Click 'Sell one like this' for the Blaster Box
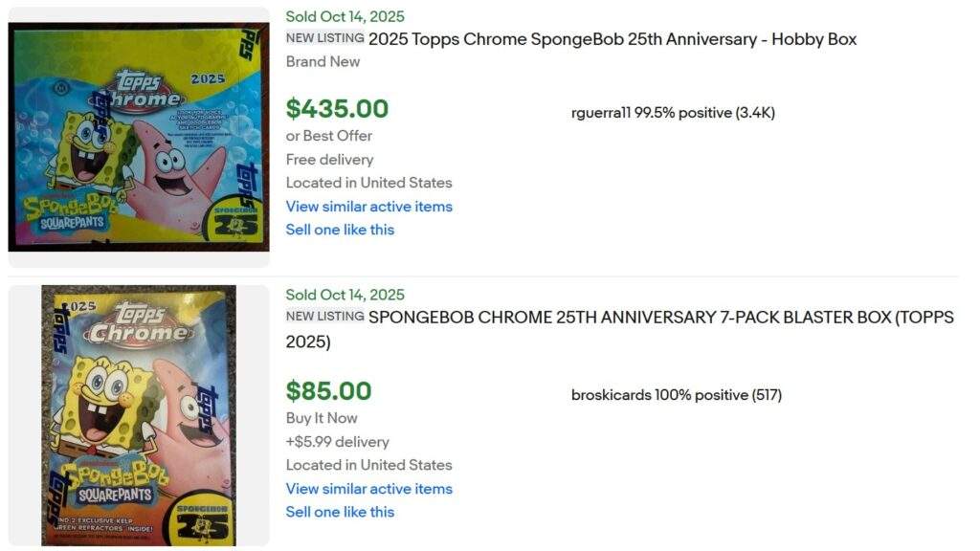The width and height of the screenshot is (980, 551). coord(341,512)
